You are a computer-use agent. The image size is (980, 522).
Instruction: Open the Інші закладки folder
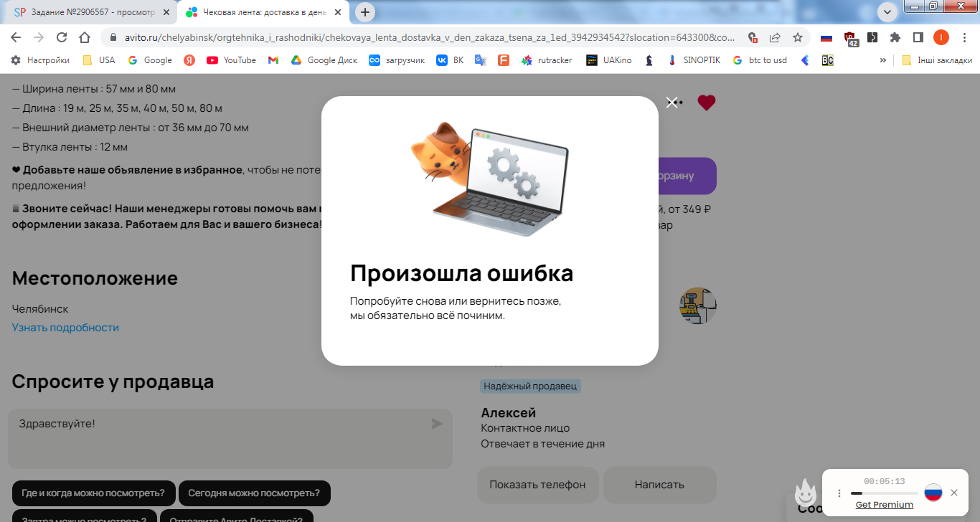click(936, 60)
